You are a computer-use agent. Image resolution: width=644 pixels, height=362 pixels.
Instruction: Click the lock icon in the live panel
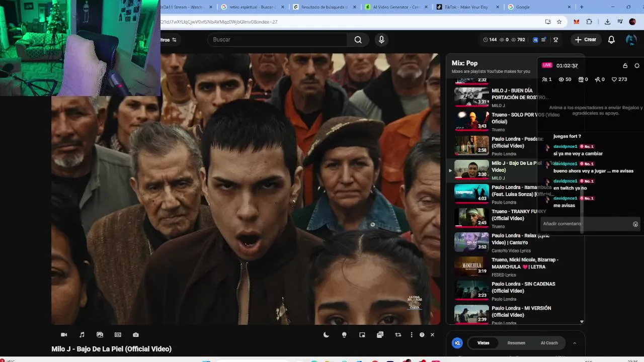click(625, 66)
